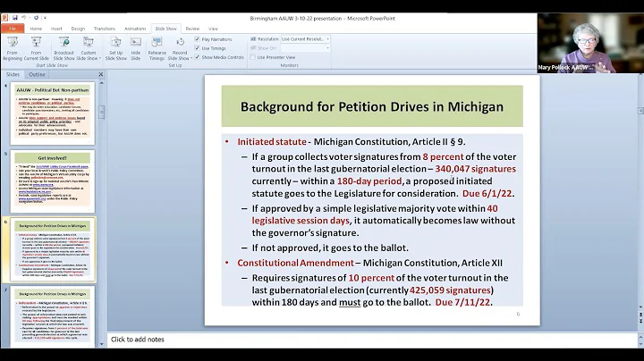Start Rehearse Timings
The height and width of the screenshot is (361, 644).
click(x=157, y=49)
